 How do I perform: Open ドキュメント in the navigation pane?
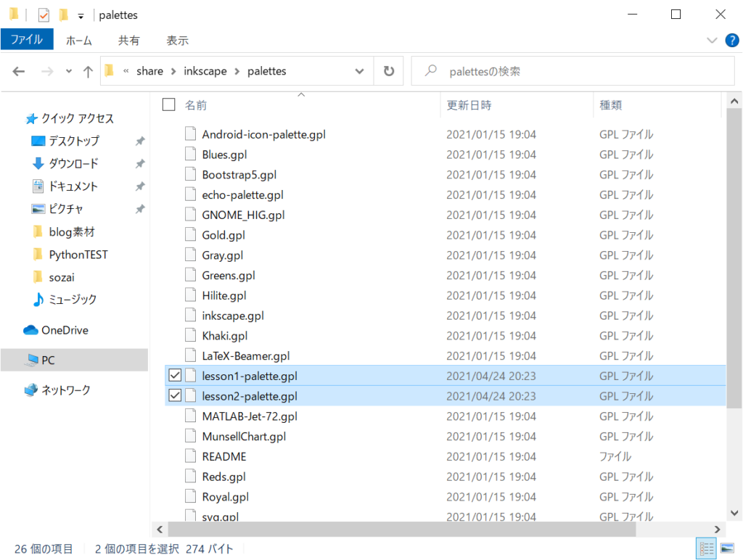tap(65, 186)
